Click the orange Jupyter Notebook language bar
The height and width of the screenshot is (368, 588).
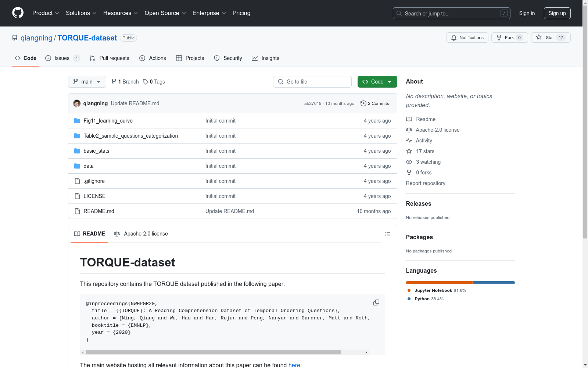[x=439, y=283]
